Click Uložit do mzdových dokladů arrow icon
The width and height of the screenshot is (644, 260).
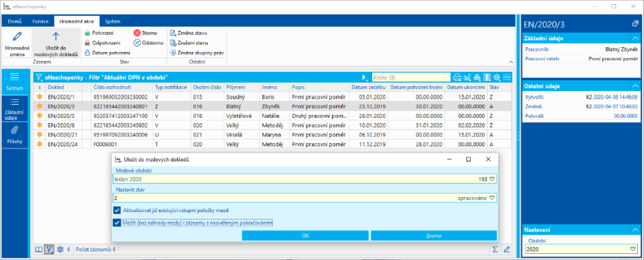56,36
